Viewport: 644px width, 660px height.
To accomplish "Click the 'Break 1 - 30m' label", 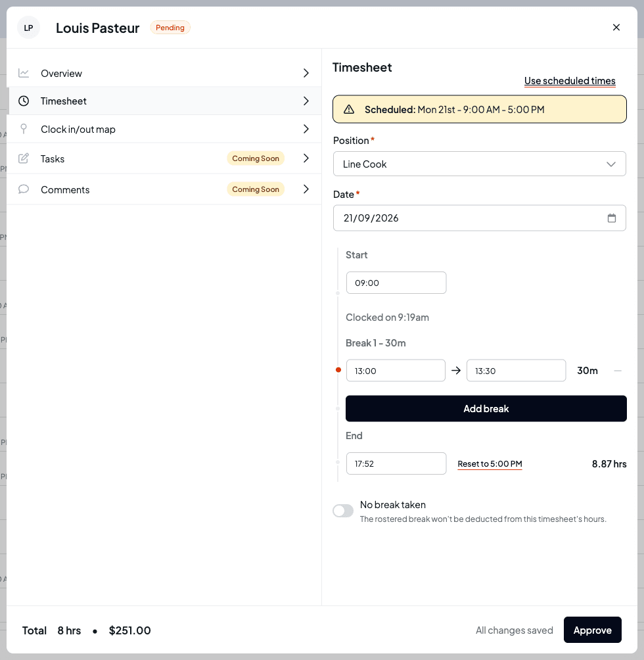I will (376, 343).
